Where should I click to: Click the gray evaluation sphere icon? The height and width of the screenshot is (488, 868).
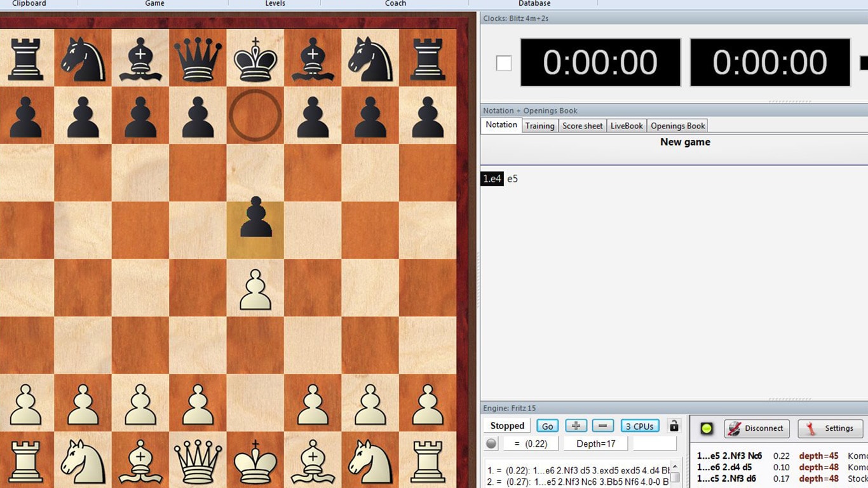[x=491, y=443]
